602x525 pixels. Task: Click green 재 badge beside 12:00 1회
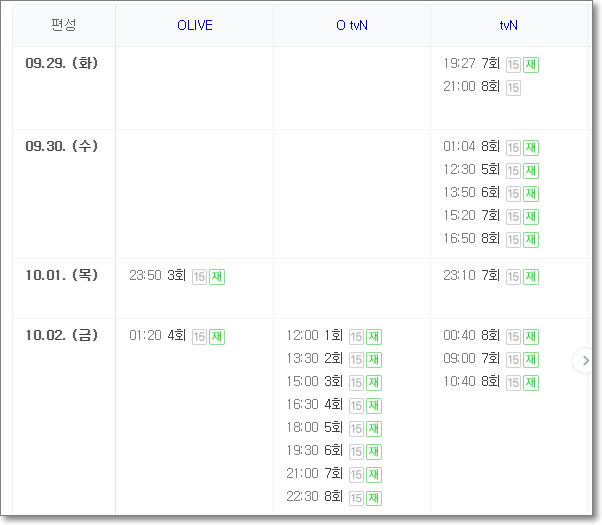(374, 337)
